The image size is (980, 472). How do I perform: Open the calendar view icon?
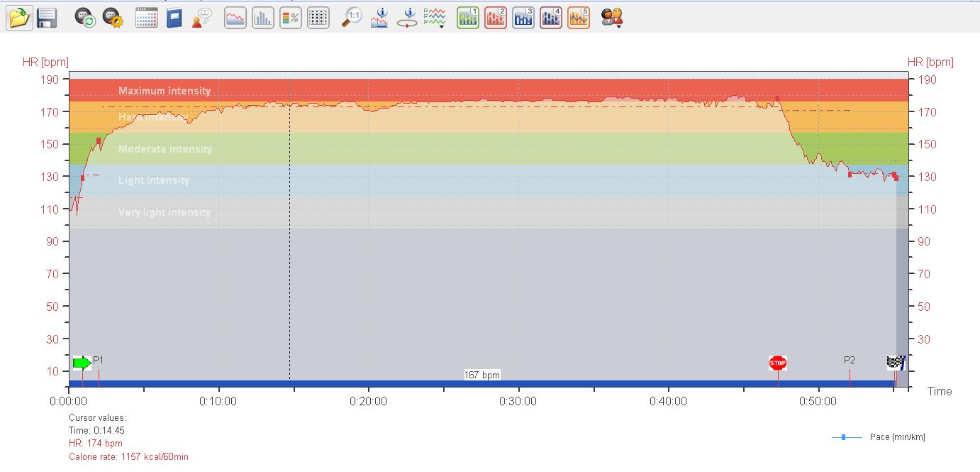[x=147, y=18]
